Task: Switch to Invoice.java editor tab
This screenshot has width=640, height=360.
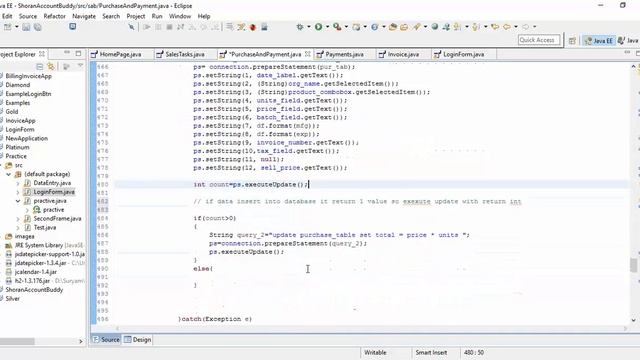Action: pyautogui.click(x=403, y=54)
